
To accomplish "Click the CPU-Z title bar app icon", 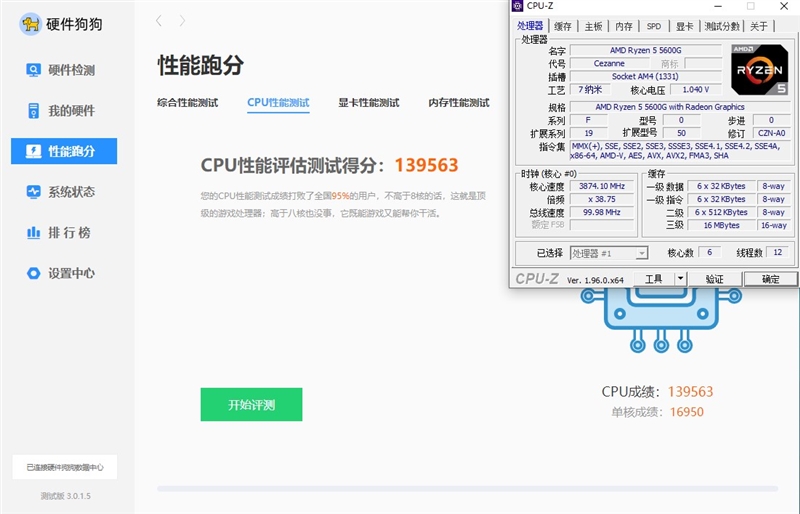I will point(518,6).
